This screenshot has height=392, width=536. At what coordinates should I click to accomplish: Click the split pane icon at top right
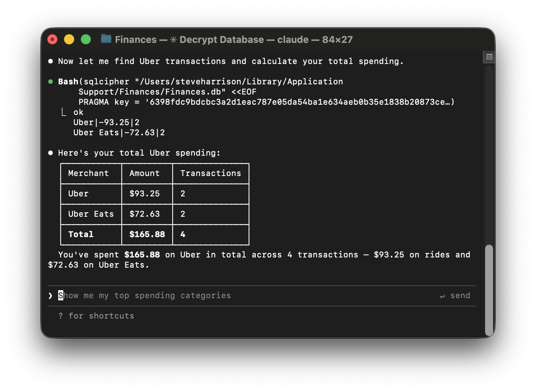(x=489, y=57)
